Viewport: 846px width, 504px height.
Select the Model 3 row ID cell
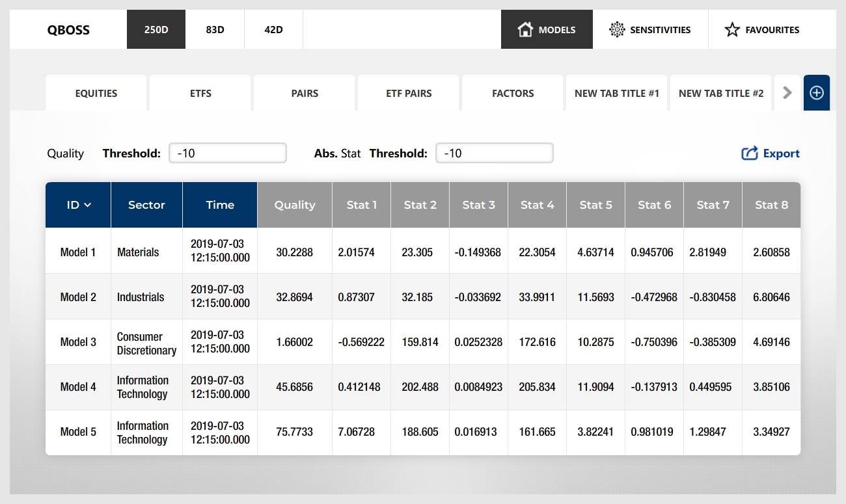click(x=78, y=342)
